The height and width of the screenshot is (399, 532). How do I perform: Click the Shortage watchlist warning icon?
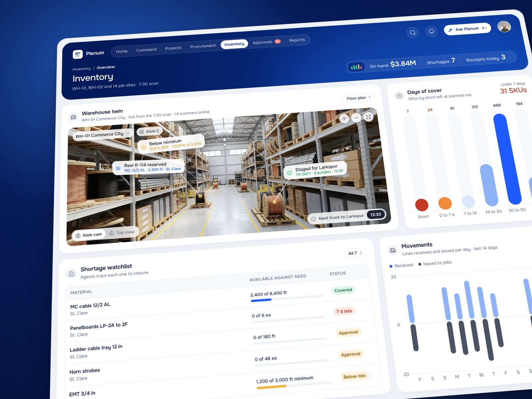pyautogui.click(x=71, y=274)
